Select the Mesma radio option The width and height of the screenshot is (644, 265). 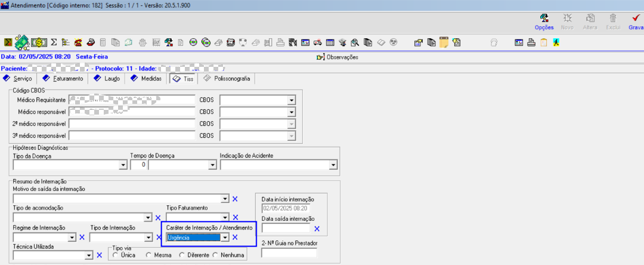(x=148, y=255)
